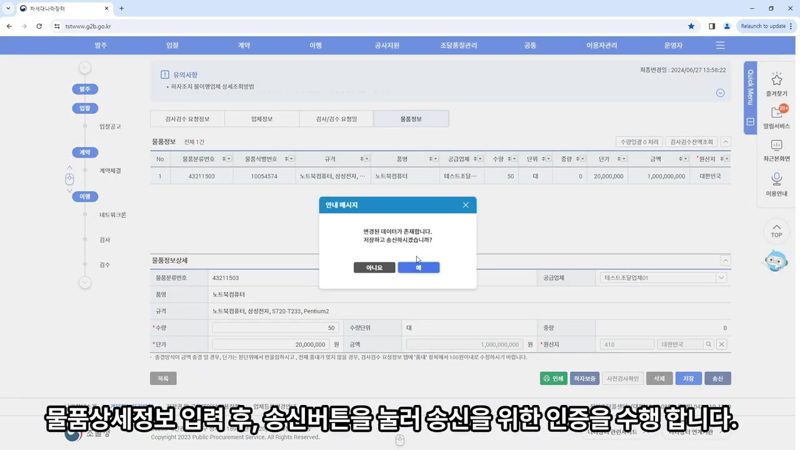The width and height of the screenshot is (800, 450).
Task: Open the 공급업체 combo box in details
Action: tap(663, 278)
